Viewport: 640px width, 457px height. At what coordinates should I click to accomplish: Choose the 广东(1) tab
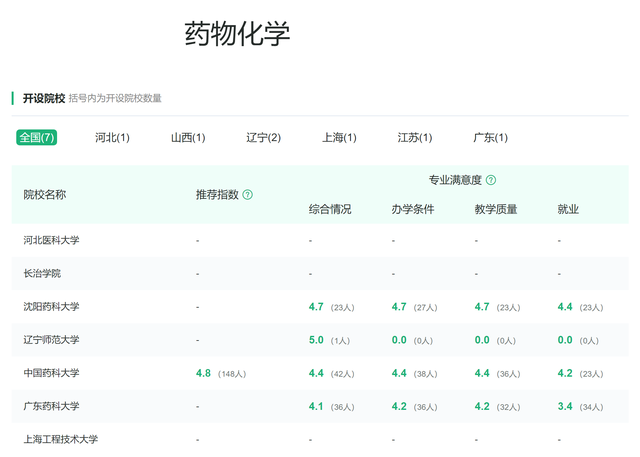tap(490, 138)
